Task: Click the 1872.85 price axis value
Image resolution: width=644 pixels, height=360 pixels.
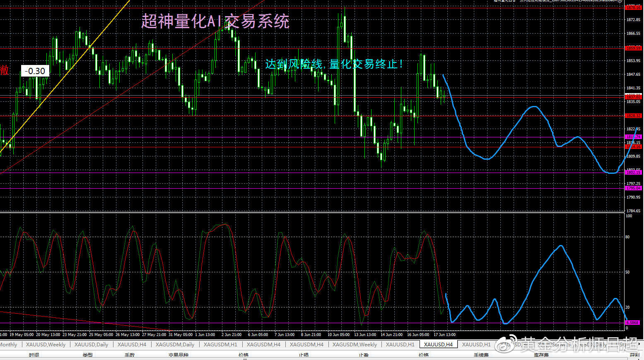Action: 633,20
